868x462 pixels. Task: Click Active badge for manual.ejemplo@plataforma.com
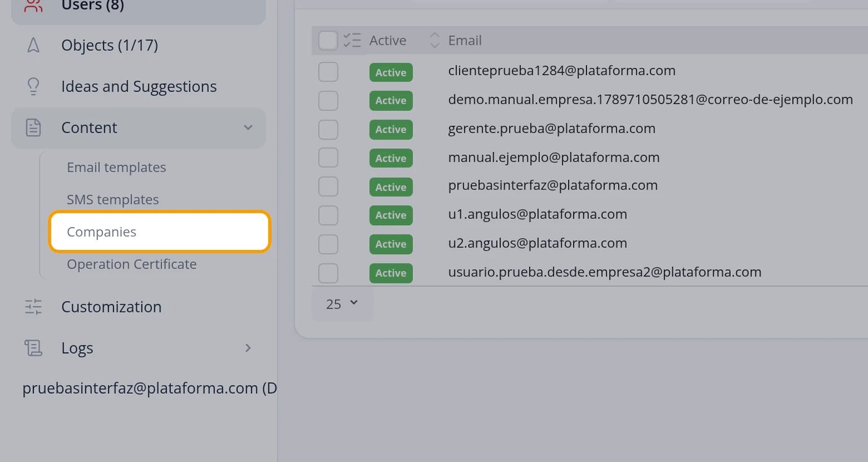(x=391, y=158)
